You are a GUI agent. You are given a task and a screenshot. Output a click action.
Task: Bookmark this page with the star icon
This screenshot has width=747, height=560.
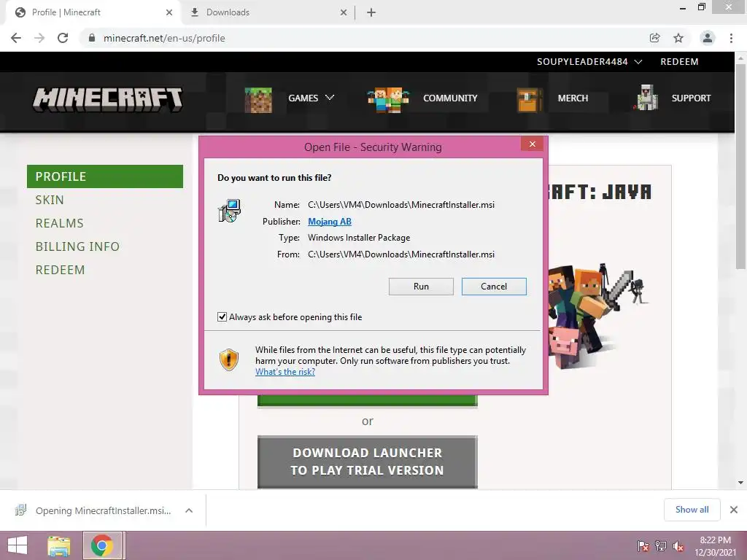coord(678,38)
